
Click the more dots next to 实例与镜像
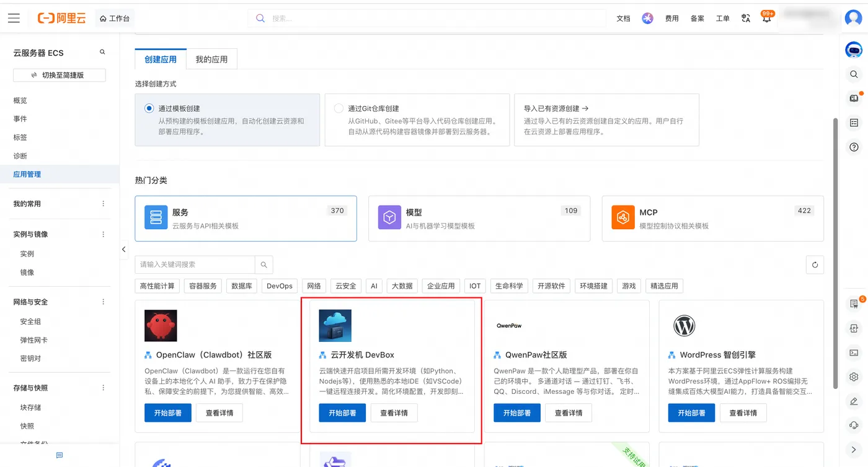[103, 235]
